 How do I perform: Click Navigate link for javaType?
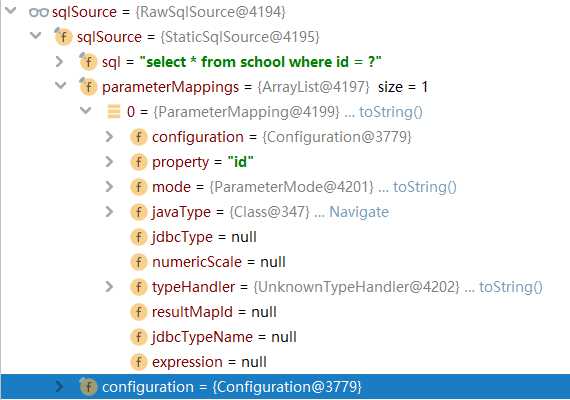[x=359, y=212]
